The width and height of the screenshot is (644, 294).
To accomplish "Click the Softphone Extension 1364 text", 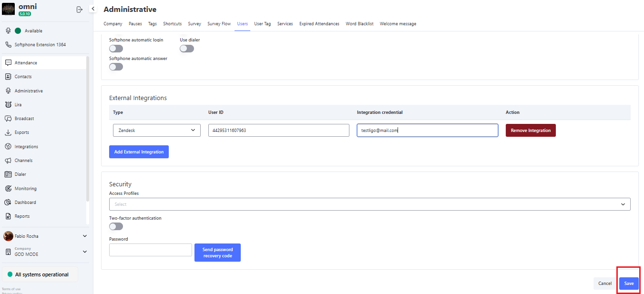I will [x=40, y=44].
